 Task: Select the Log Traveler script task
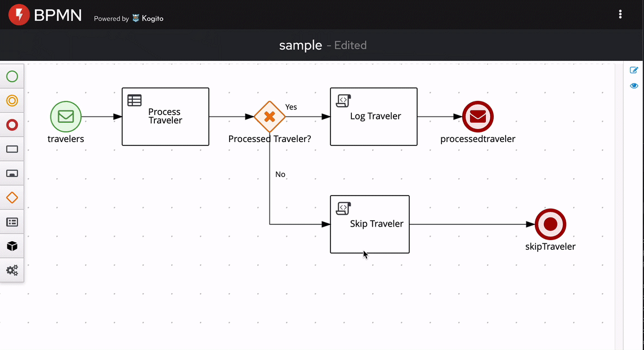coord(374,117)
